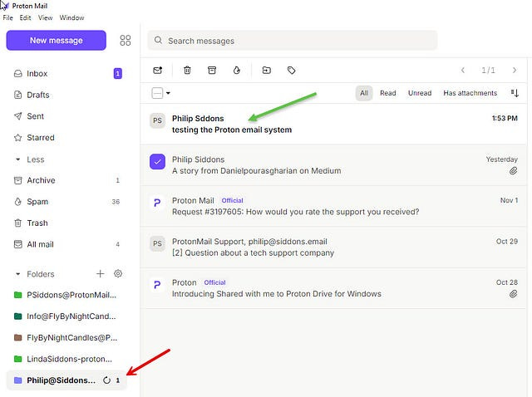Mark selected message as unread icon
The height and width of the screenshot is (397, 532).
(158, 70)
